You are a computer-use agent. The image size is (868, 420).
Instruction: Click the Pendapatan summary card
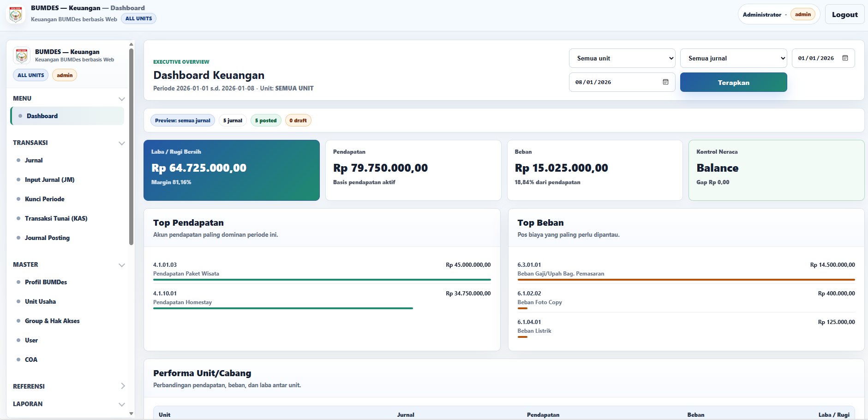pos(413,170)
